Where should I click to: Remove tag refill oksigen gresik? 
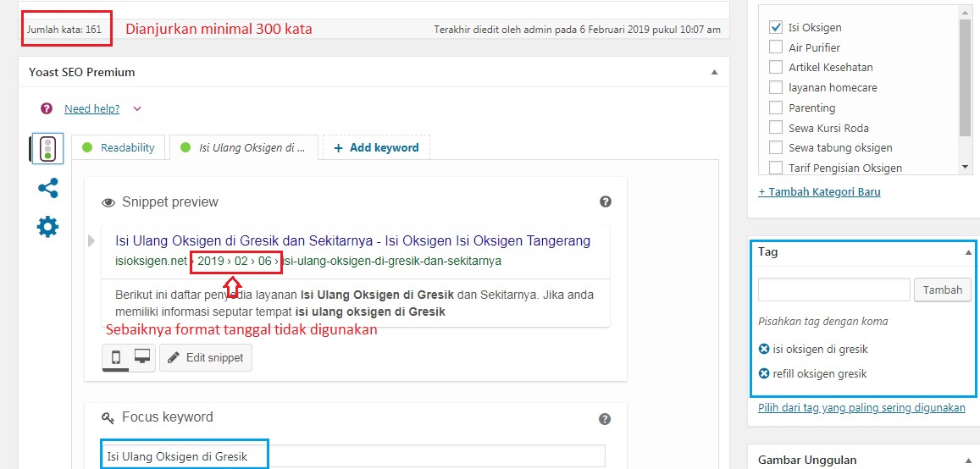764,374
